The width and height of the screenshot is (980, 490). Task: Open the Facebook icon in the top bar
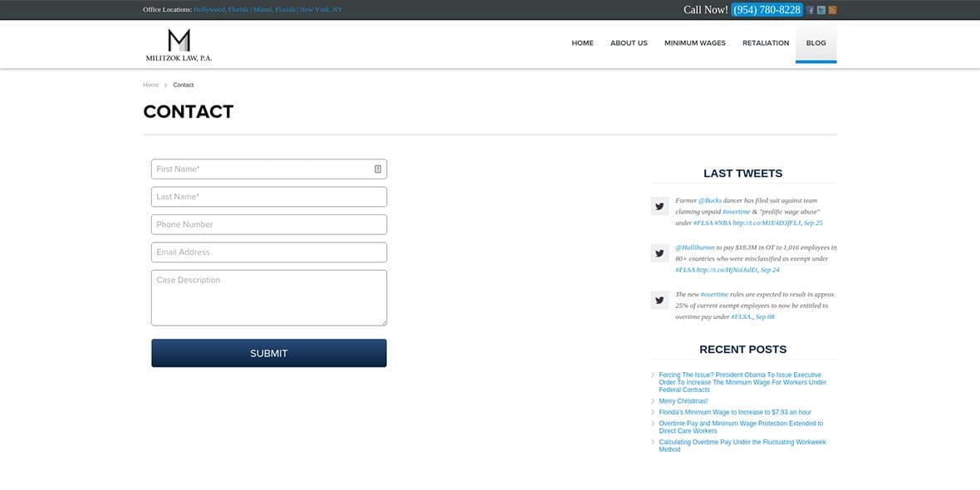810,10
